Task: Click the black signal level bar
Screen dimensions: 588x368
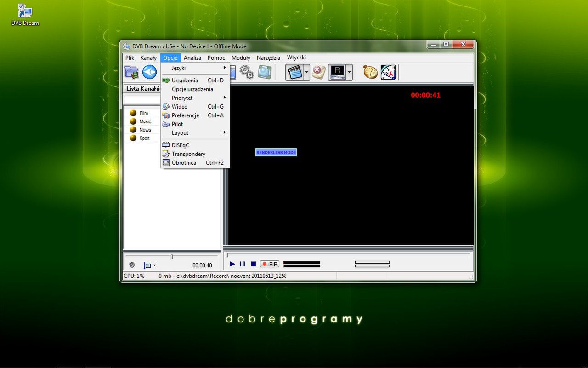Action: coord(301,264)
